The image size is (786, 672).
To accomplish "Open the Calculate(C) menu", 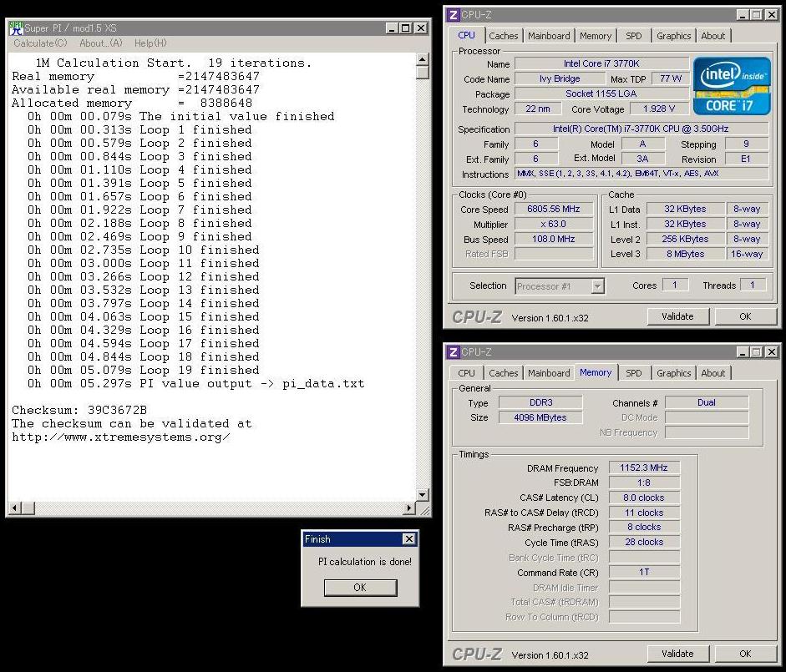I will pos(39,43).
